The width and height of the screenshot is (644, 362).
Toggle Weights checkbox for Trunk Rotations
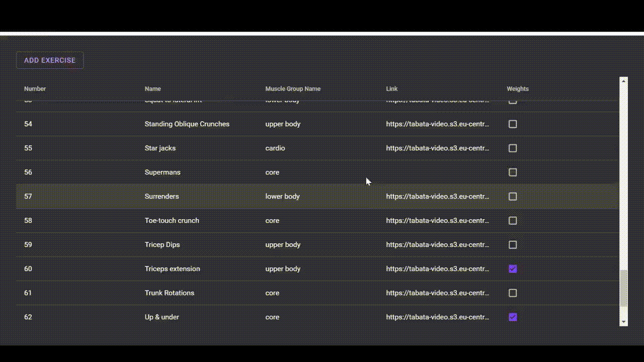pos(513,293)
